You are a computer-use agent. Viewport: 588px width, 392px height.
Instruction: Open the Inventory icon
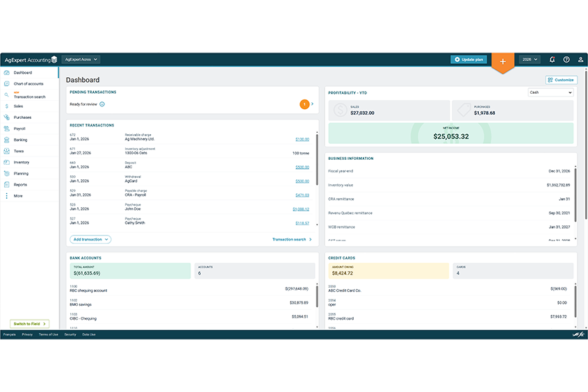coord(6,163)
